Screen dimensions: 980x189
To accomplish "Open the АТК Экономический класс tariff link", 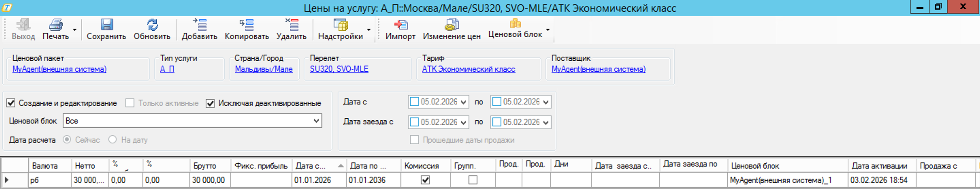I will [x=468, y=69].
